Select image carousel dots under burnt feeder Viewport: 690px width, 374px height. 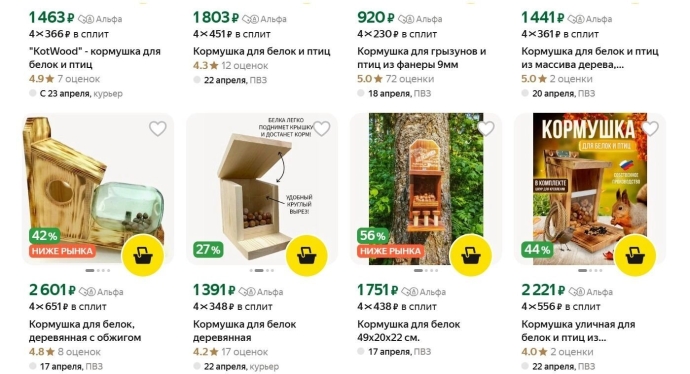coord(98,271)
